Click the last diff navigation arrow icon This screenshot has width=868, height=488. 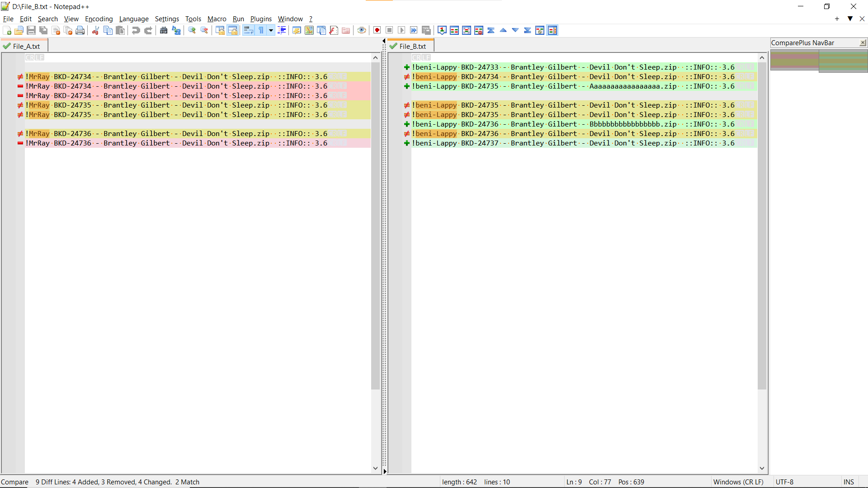click(x=526, y=30)
